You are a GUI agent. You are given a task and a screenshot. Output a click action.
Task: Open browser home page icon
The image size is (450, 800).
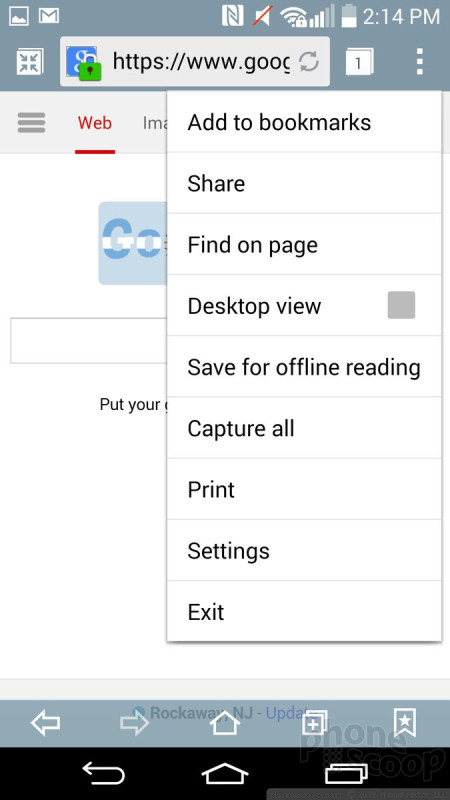(225, 722)
